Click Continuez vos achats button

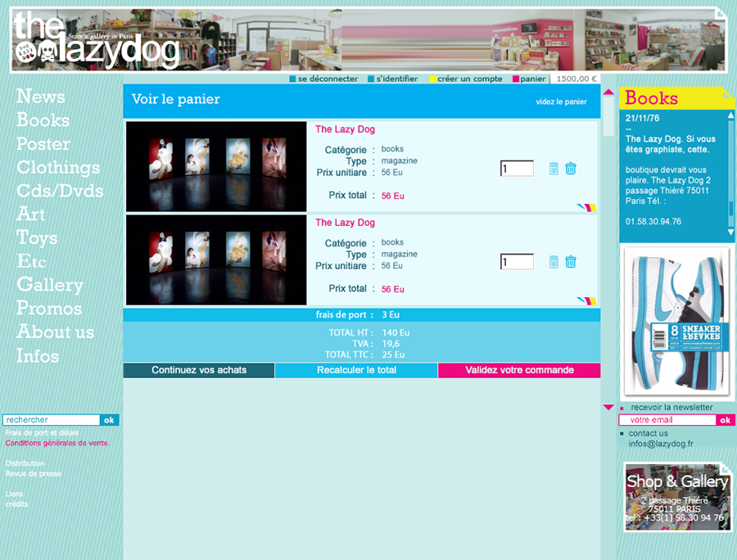[199, 370]
